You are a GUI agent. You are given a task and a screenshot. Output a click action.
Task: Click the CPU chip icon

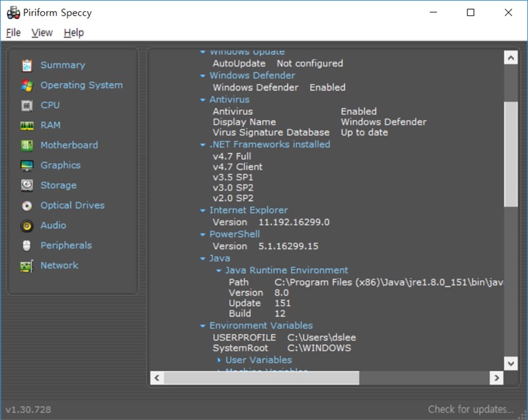(27, 106)
